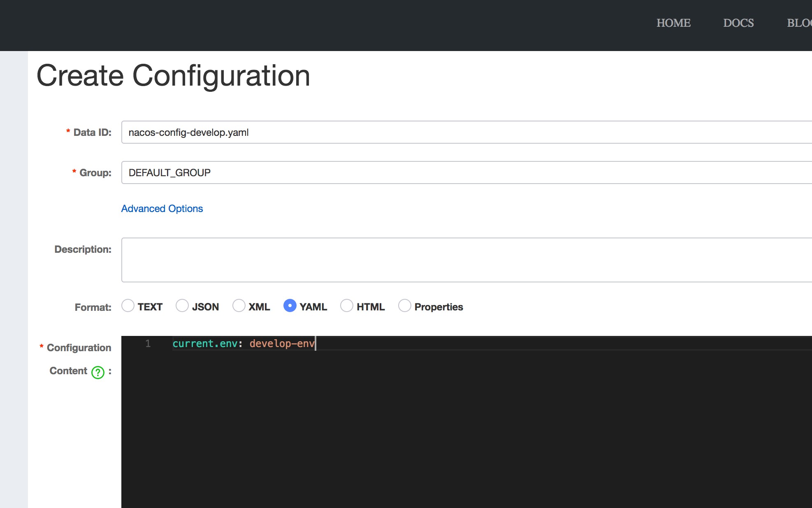Select the JSON format radio button

[182, 305]
